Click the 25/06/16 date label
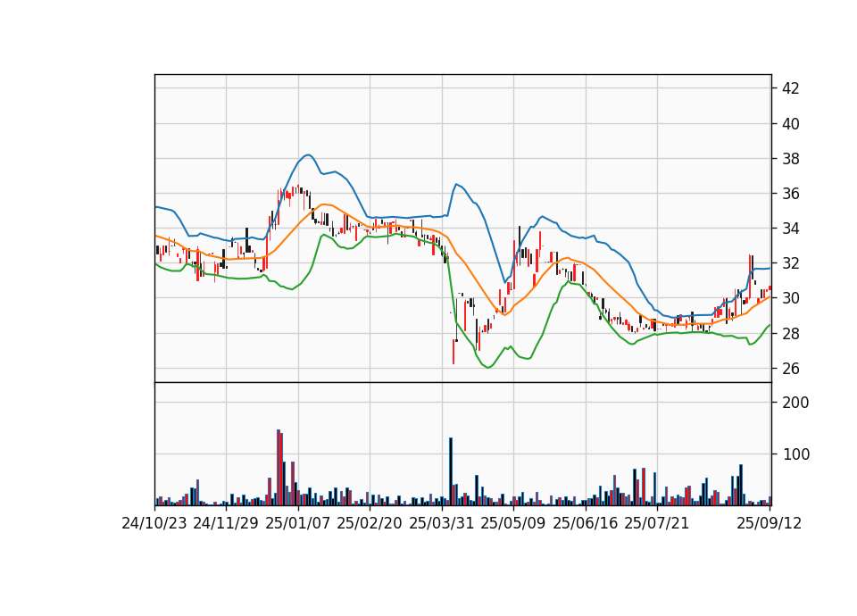Viewport: 857px width, 616px height. (586, 524)
